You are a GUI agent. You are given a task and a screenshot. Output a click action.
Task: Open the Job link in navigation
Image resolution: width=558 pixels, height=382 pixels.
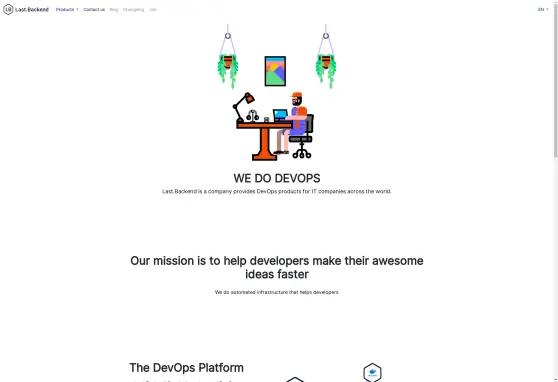click(x=153, y=10)
